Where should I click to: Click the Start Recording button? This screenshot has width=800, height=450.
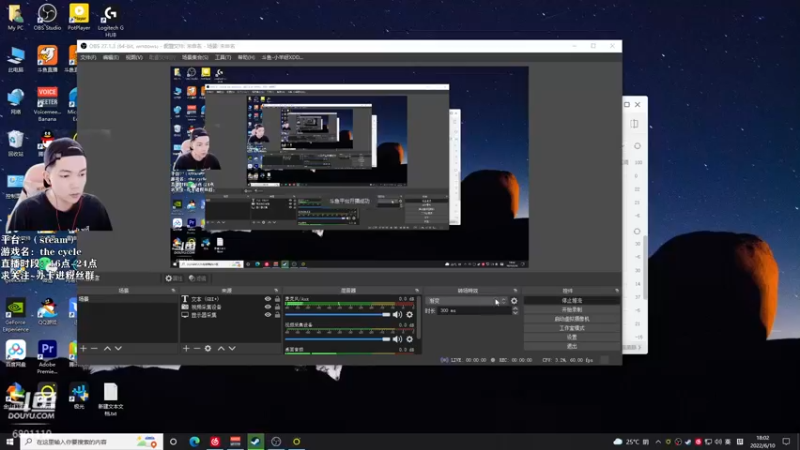tap(572, 310)
